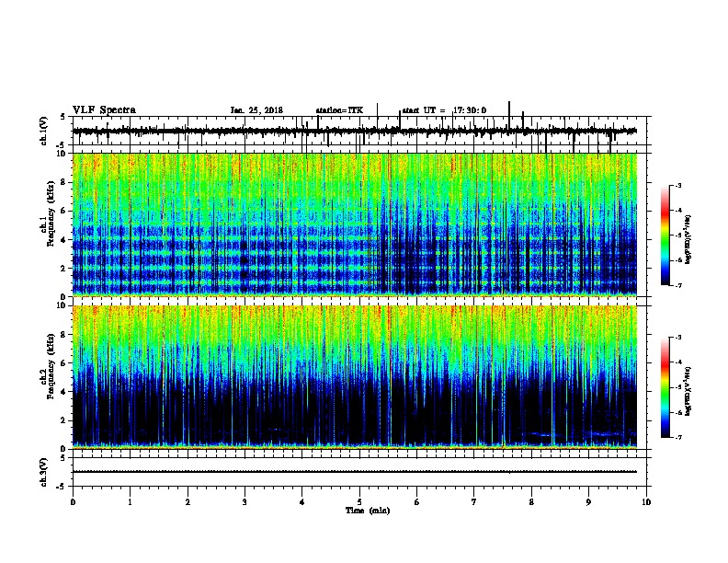Click the 'station=ITK' label
728x563 pixels.
click(339, 110)
